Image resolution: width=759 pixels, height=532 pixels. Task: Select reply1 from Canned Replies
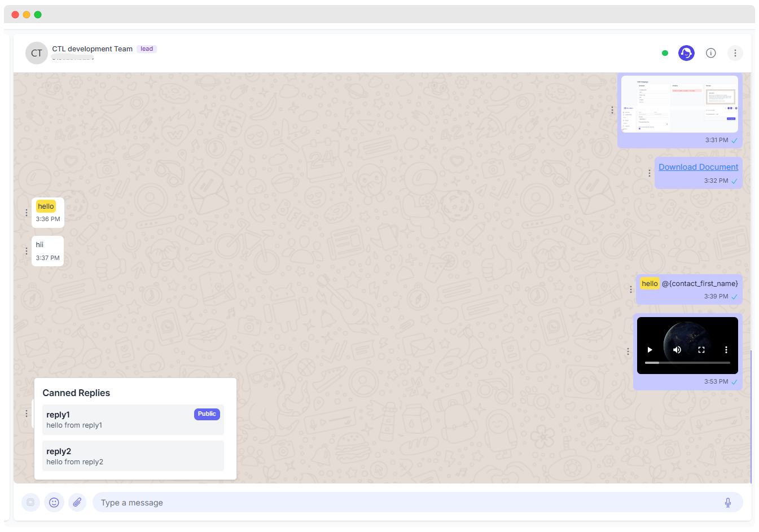pyautogui.click(x=133, y=419)
